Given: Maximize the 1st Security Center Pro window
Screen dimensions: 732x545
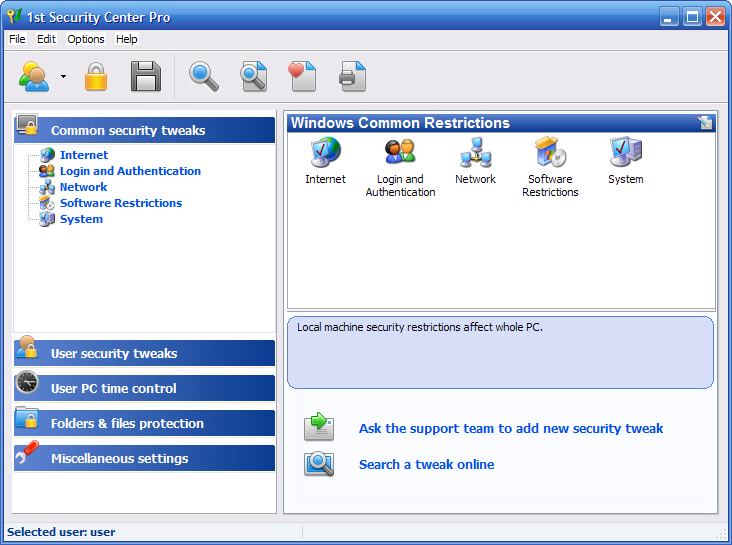Looking at the screenshot, I should (692, 17).
